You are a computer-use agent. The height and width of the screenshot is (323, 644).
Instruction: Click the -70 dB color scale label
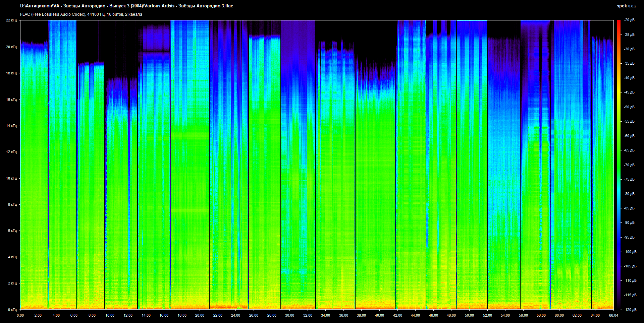629,165
